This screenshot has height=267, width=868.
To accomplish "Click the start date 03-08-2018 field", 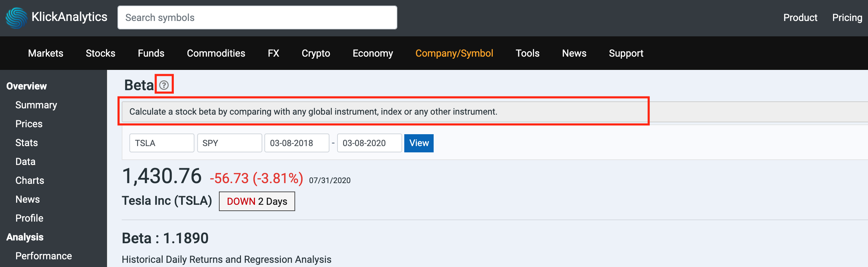I will click(297, 143).
